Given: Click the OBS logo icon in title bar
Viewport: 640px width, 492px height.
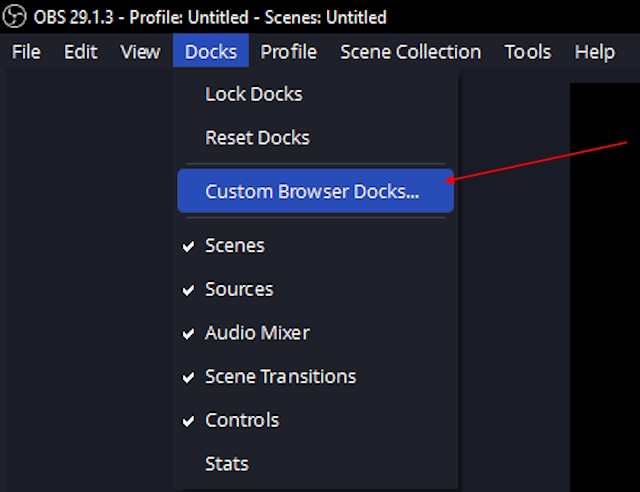Looking at the screenshot, I should pyautogui.click(x=16, y=18).
